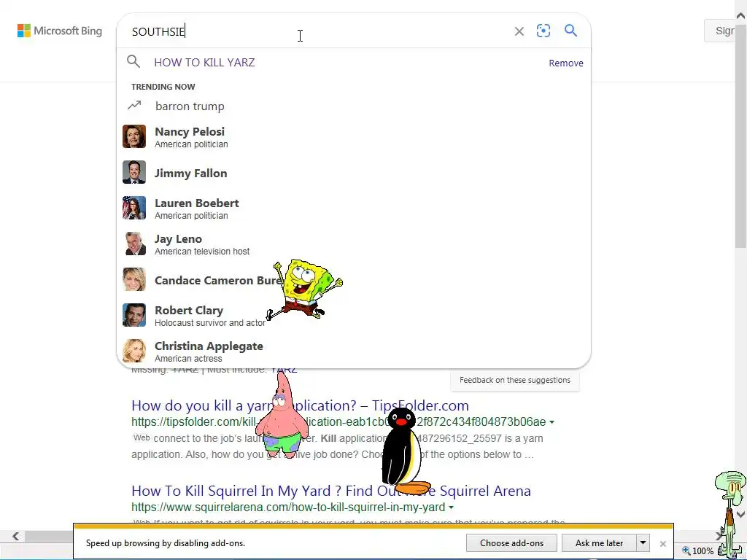Image resolution: width=747 pixels, height=560 pixels.
Task: Select Christina Applegate's portrait thumbnail
Action: 134,351
